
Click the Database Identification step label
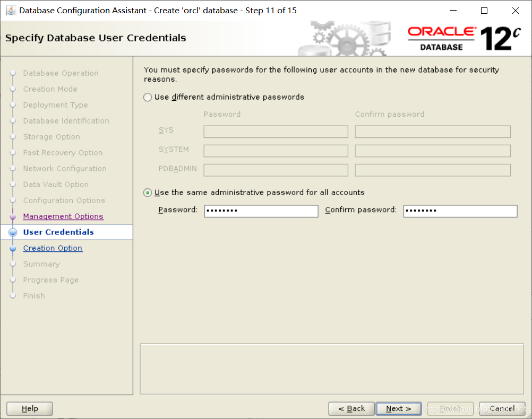[66, 121]
